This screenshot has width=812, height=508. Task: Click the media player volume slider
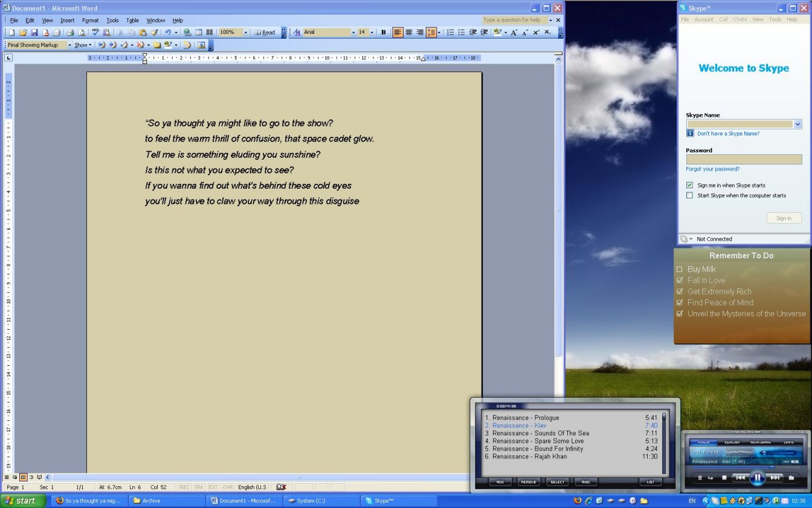[x=778, y=453]
